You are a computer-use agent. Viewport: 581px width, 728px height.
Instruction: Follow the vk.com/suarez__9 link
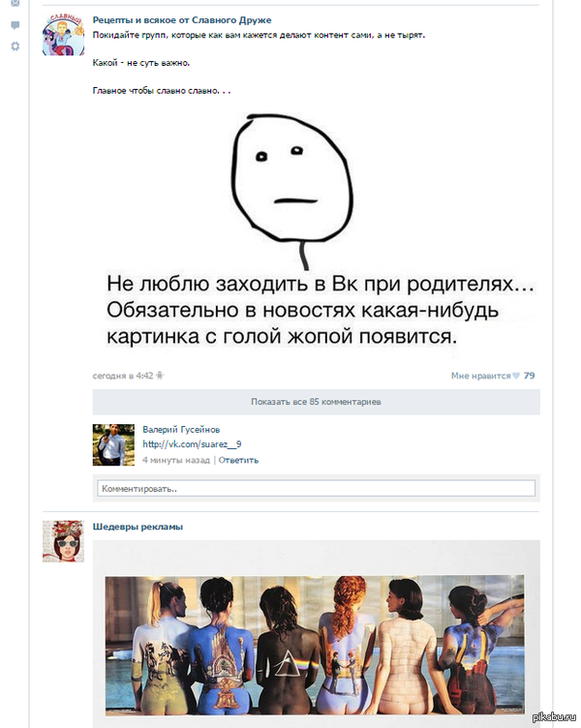[192, 444]
